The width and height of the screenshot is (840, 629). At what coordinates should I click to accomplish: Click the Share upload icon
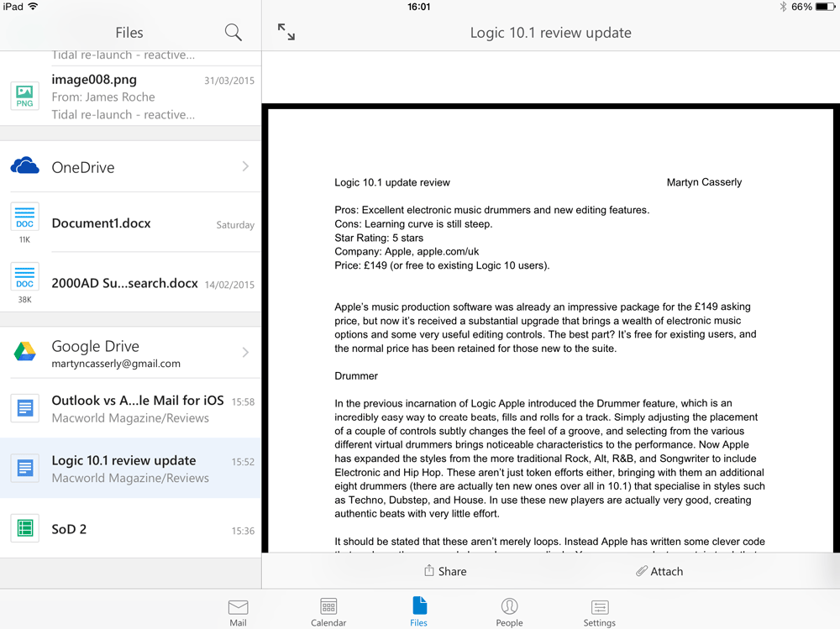click(x=428, y=570)
